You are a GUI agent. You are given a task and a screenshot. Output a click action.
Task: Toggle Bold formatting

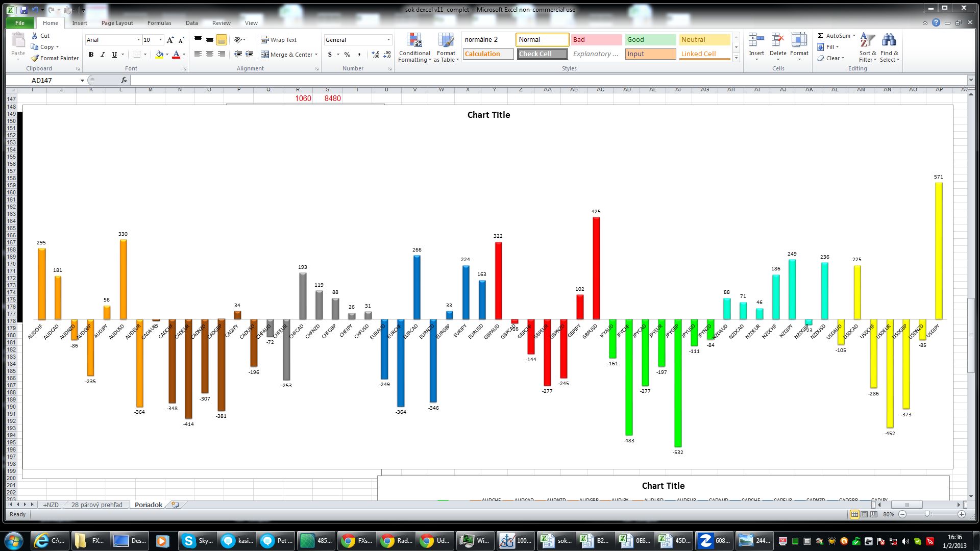click(91, 55)
